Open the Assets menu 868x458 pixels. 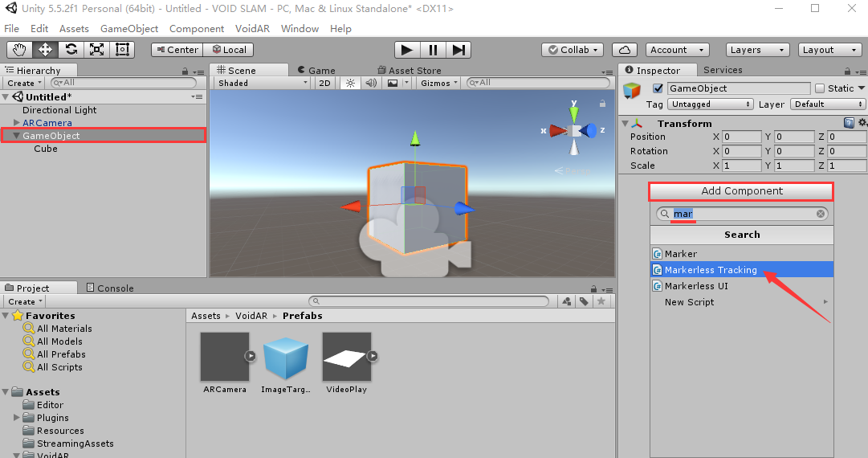[x=74, y=29]
